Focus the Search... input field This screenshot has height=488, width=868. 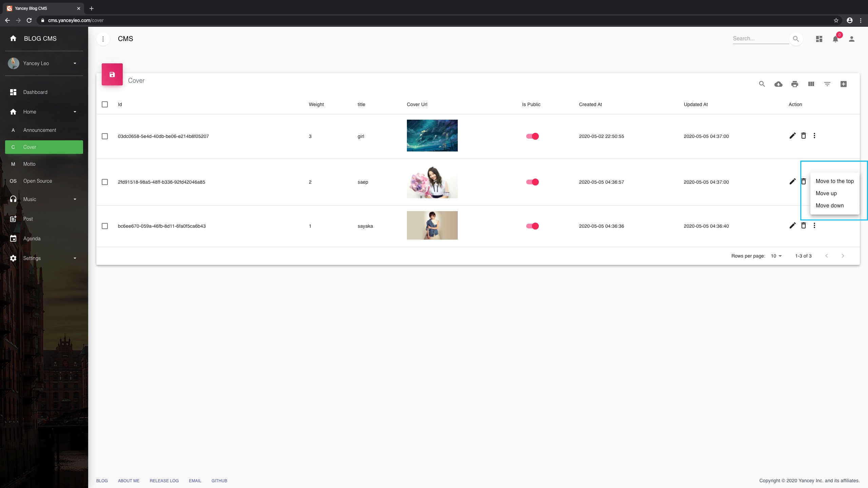761,39
